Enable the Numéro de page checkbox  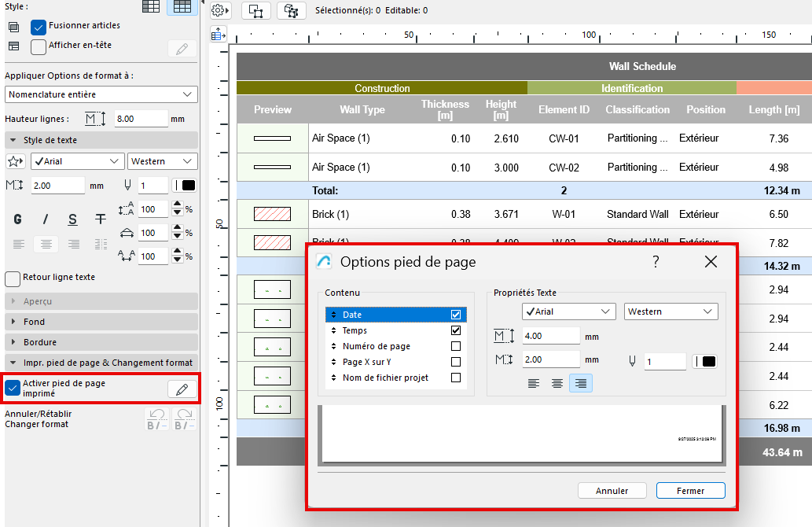456,346
